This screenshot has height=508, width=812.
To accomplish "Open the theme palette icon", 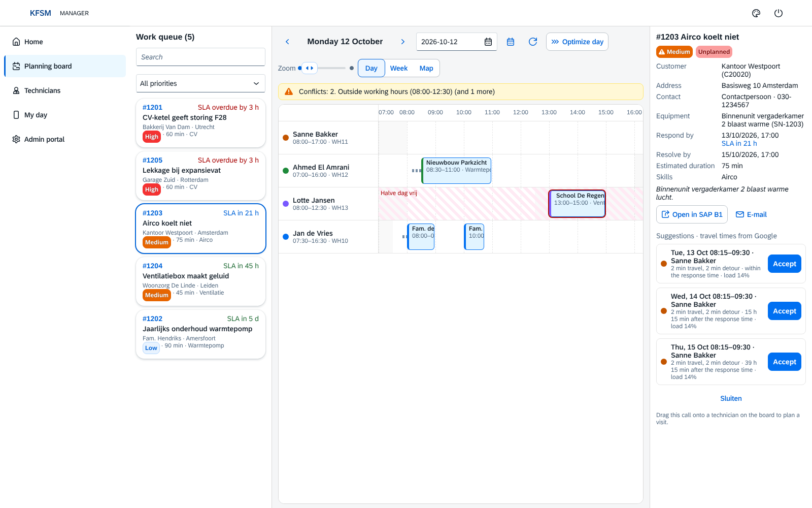I will tap(756, 13).
